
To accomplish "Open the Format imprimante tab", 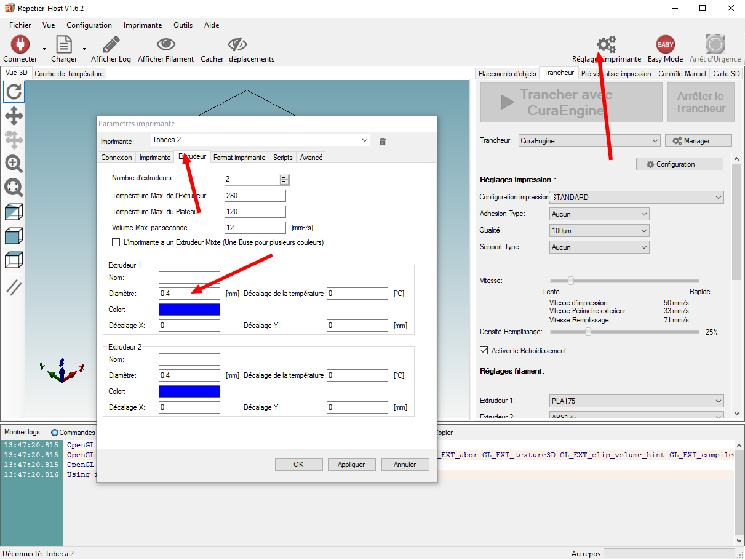I will pos(239,158).
